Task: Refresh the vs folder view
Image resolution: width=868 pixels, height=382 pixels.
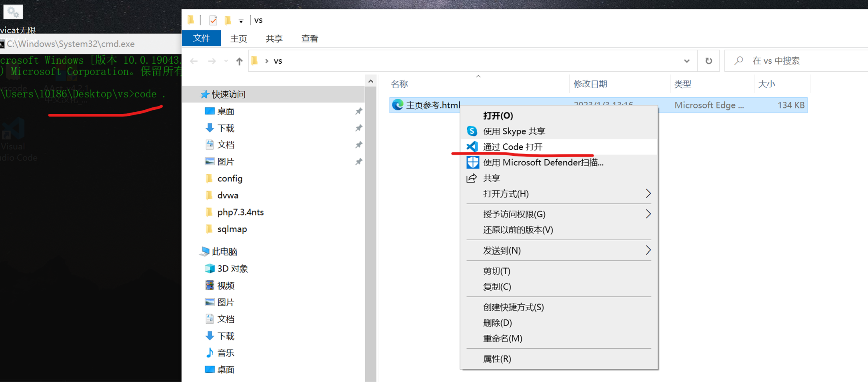Action: click(708, 61)
